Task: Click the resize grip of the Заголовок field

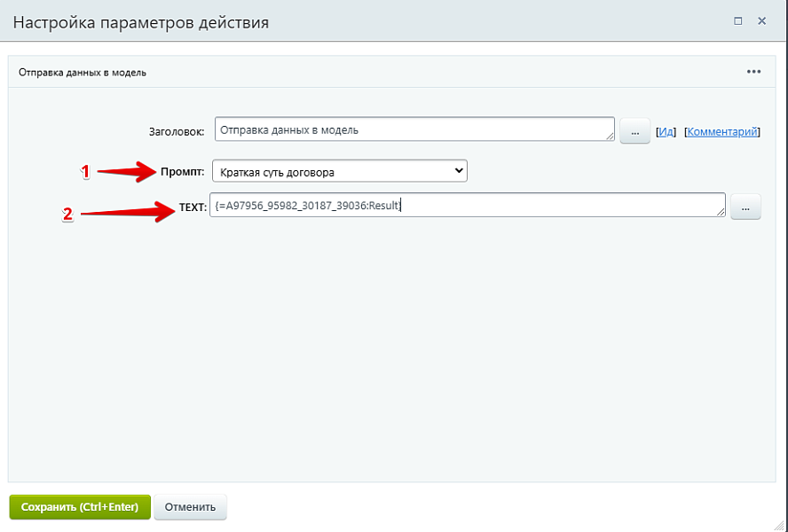Action: [611, 137]
